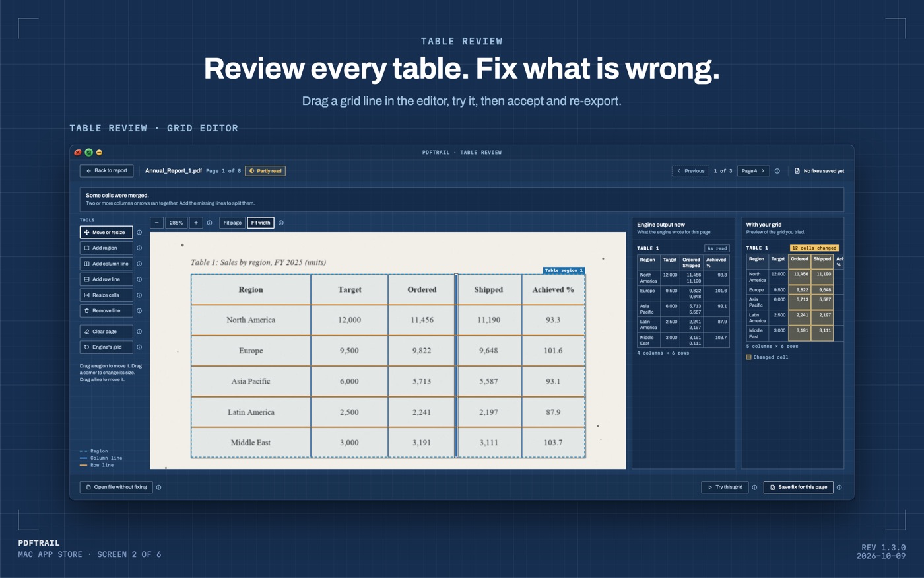Open info icon beside Add row line
The height and width of the screenshot is (578, 924).
point(139,279)
